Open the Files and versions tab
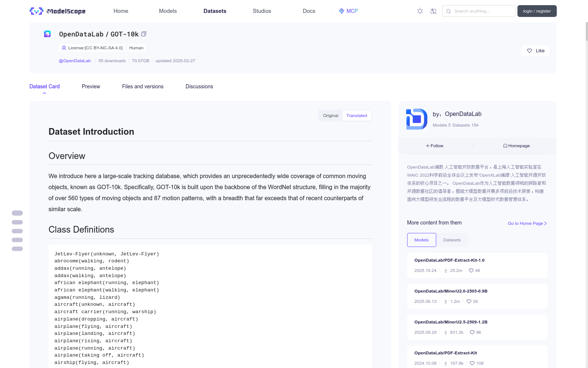Viewport: 588px width, 368px height. pos(143,86)
